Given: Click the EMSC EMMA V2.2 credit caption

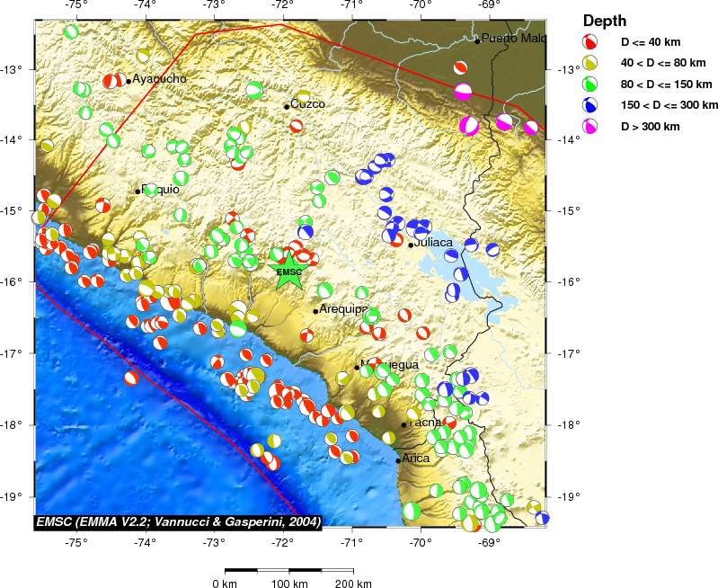Looking at the screenshot, I should pyautogui.click(x=178, y=522).
